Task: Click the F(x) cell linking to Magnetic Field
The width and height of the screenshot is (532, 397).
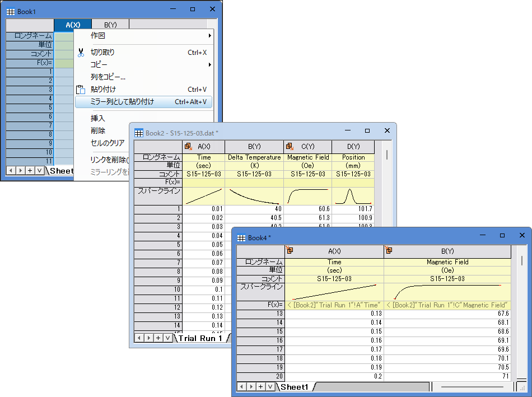Action: coord(447,305)
